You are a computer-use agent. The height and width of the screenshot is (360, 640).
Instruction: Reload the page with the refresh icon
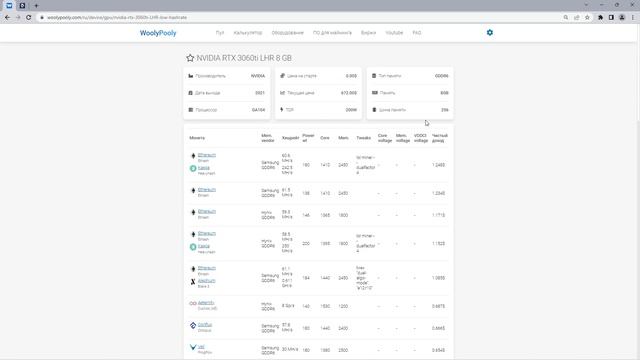tap(29, 18)
